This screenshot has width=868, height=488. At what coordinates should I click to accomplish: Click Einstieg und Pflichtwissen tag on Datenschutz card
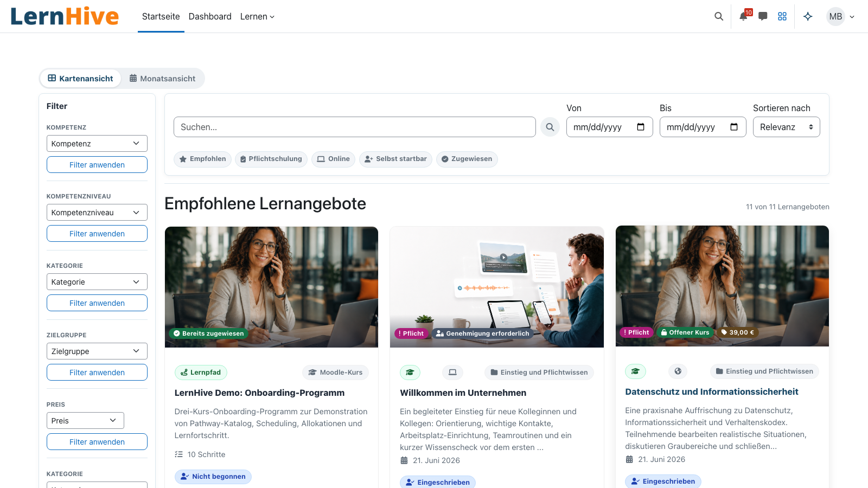tap(764, 371)
